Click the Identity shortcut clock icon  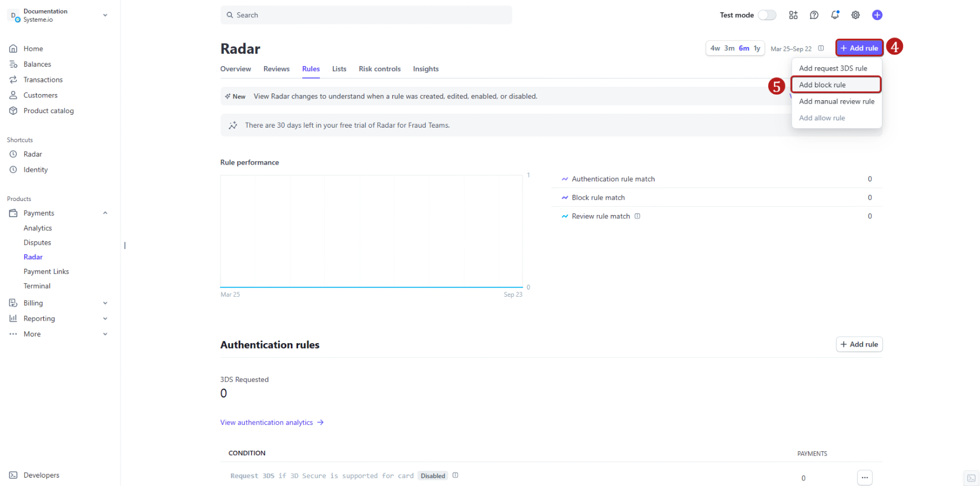(13, 170)
